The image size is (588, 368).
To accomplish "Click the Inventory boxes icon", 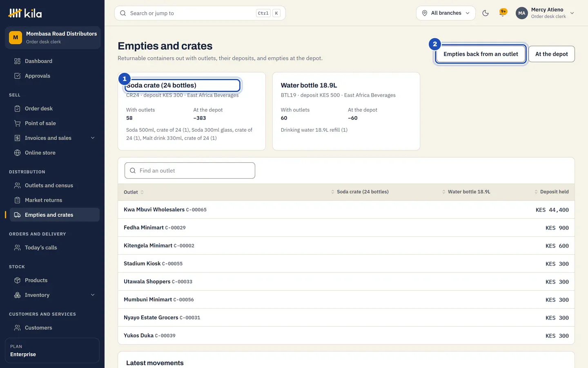I will click(x=17, y=295).
